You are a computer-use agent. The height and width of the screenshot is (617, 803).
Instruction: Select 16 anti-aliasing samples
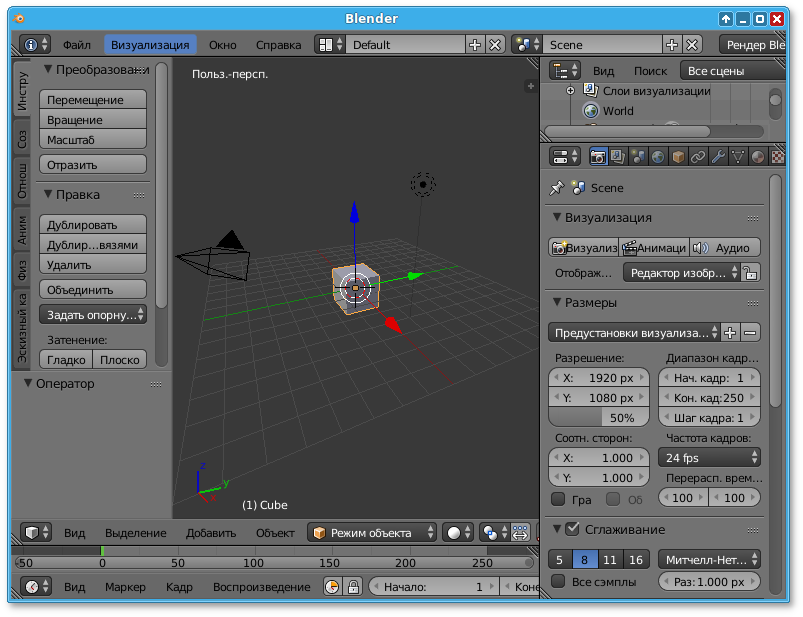(x=636, y=560)
